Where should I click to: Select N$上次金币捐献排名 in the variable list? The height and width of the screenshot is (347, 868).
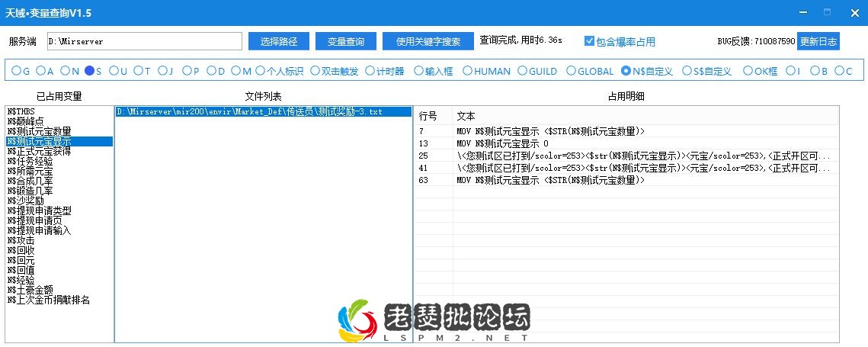[x=59, y=300]
